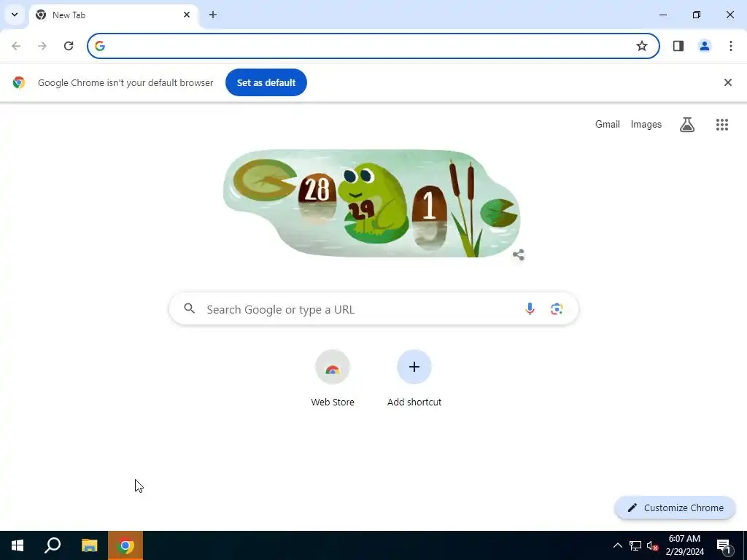Open the taskbar clock and date
The width and height of the screenshot is (747, 560).
pyautogui.click(x=684, y=545)
